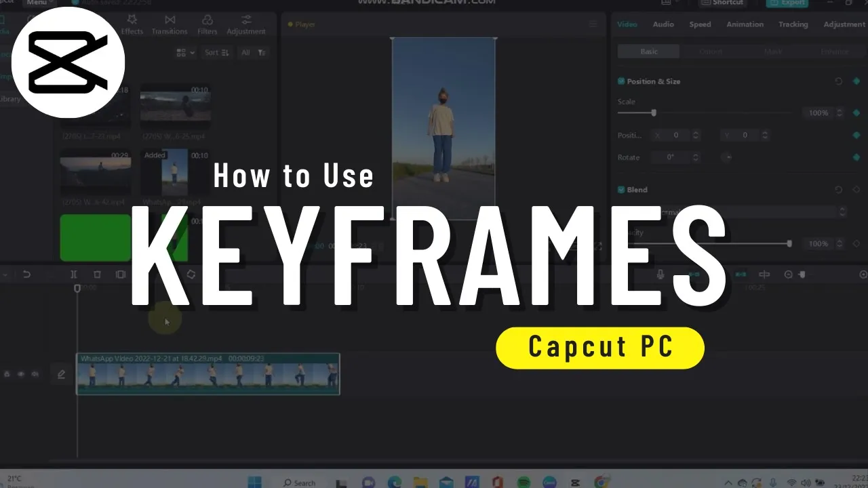The width and height of the screenshot is (868, 488).
Task: Click the undo arrow in the timeline toolbar
Action: point(26,274)
